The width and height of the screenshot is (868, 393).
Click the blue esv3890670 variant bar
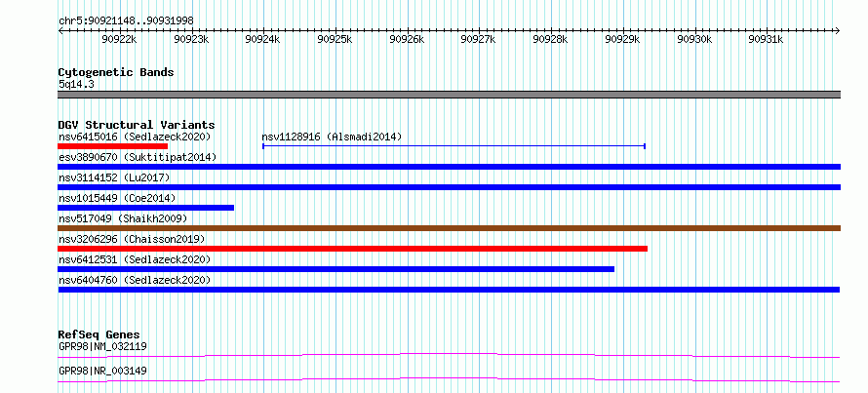(x=449, y=167)
